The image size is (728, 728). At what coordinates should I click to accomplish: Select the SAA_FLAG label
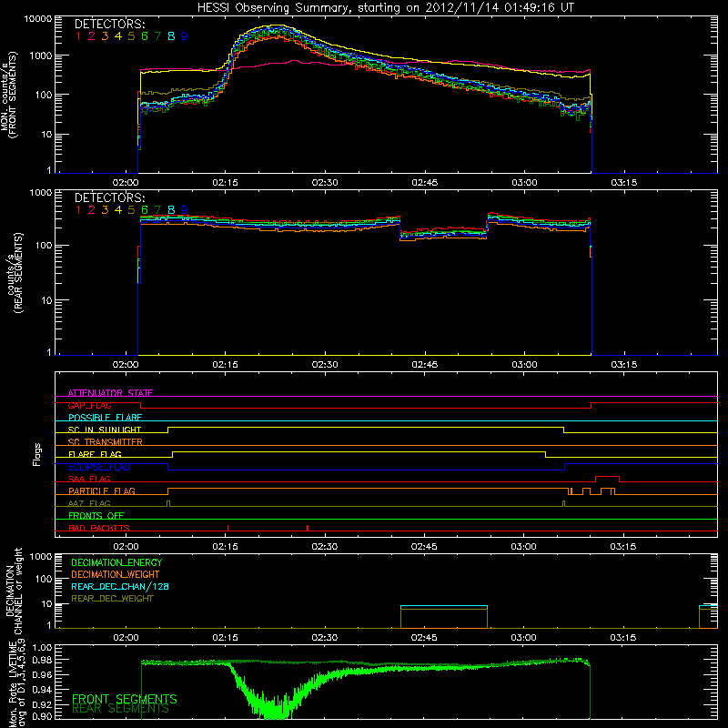(89, 479)
